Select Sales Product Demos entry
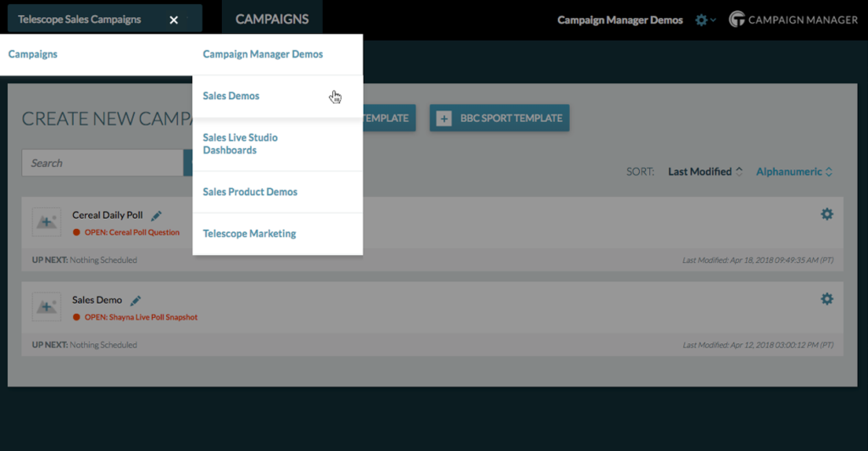Image resolution: width=868 pixels, height=451 pixels. point(250,192)
